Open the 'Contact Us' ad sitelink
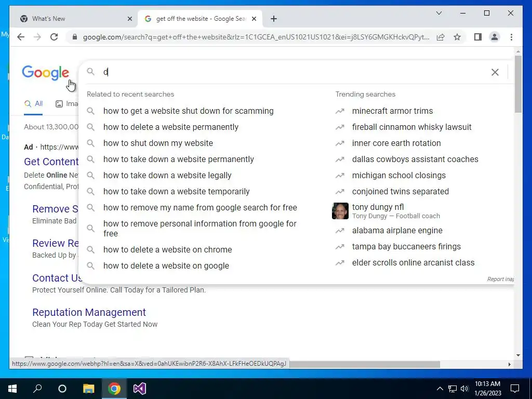The image size is (532, 399). point(57,278)
